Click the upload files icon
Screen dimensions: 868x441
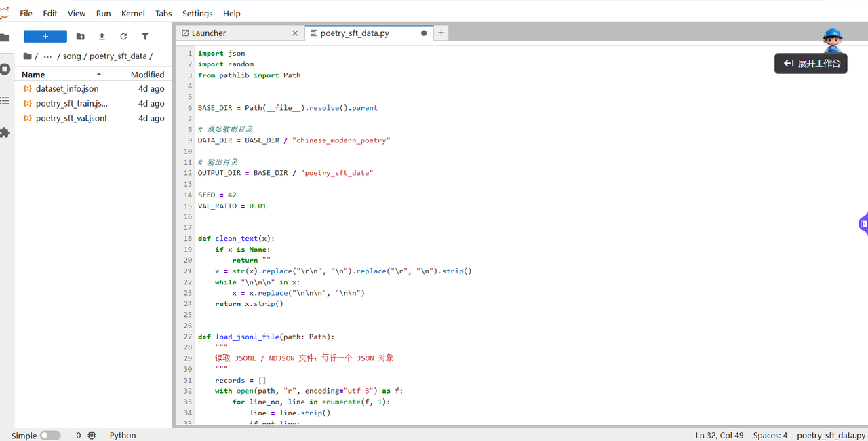(x=102, y=37)
